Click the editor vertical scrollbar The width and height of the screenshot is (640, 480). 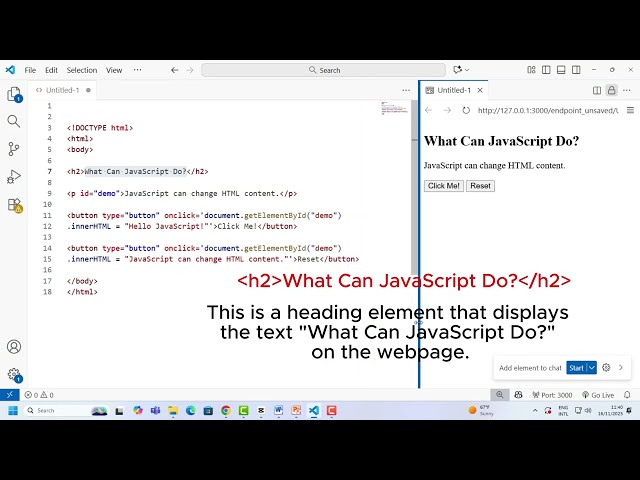[414, 188]
